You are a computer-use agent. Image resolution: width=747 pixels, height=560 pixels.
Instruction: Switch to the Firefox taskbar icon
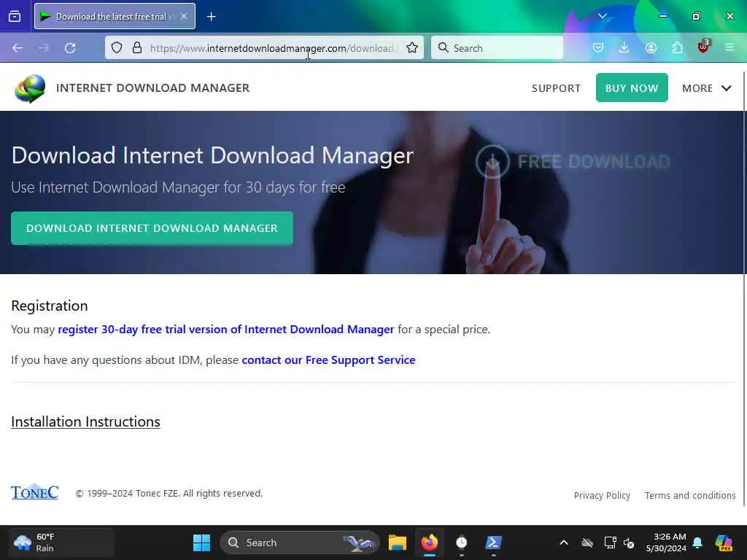[x=430, y=542]
